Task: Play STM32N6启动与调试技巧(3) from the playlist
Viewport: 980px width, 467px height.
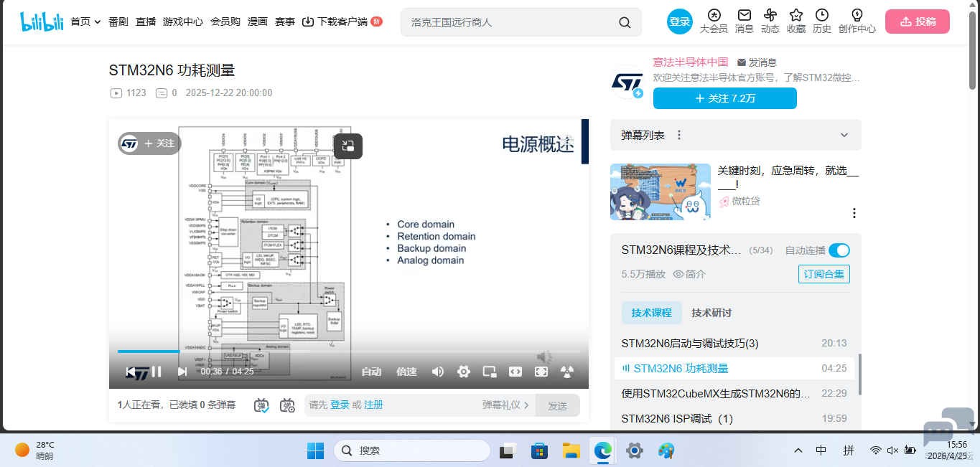Action: [x=734, y=344]
